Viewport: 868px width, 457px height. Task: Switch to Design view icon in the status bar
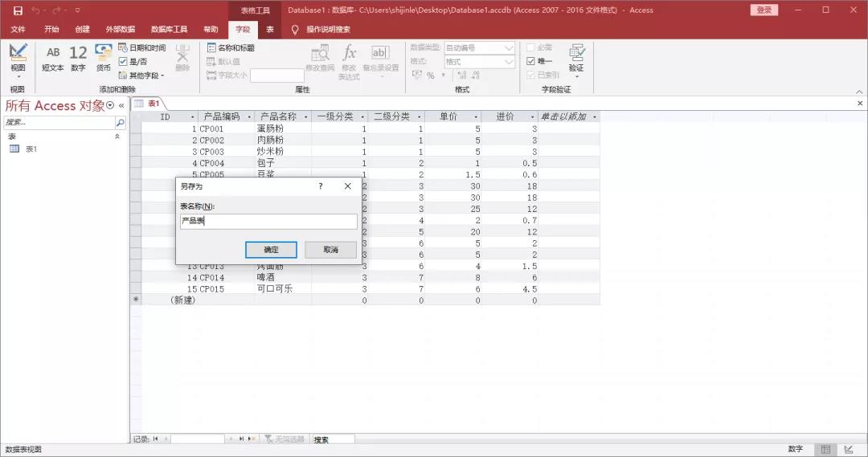click(849, 449)
